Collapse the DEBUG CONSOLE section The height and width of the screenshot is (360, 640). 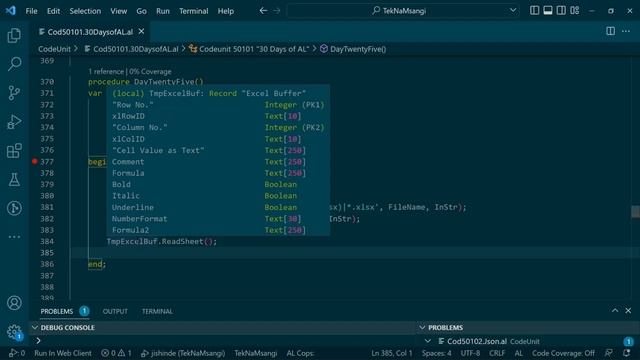pos(35,328)
